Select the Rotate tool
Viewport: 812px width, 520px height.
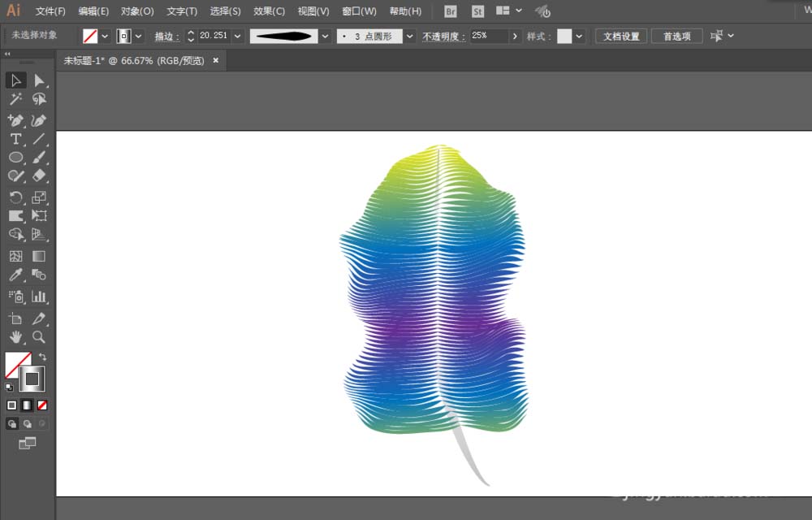pyautogui.click(x=15, y=197)
